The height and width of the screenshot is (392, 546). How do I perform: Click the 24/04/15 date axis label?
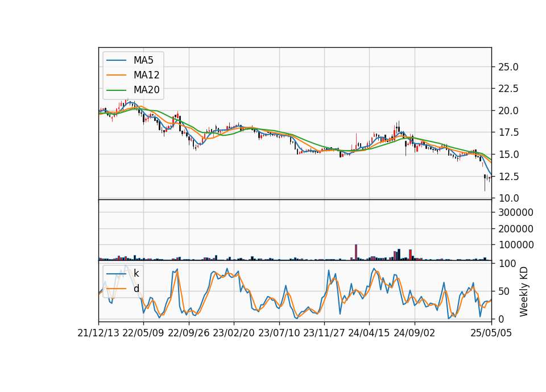coord(369,333)
